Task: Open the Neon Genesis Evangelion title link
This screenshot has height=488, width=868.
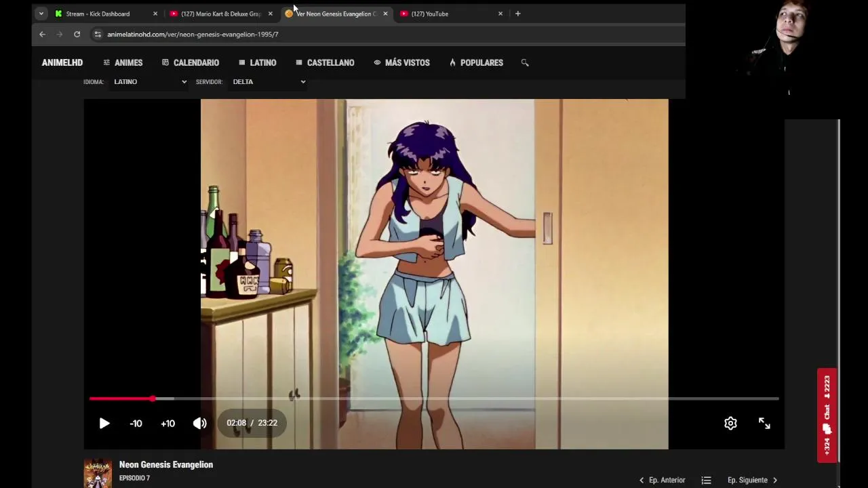Action: [x=166, y=464]
